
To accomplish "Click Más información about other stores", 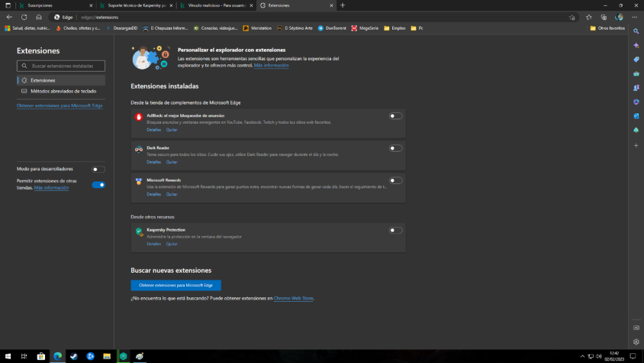I will 52,188.
